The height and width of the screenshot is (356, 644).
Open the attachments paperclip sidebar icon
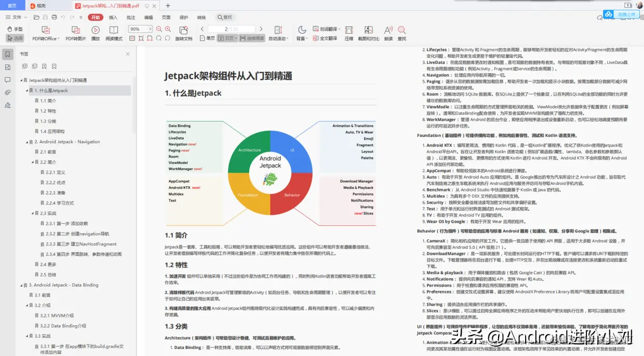click(7, 92)
